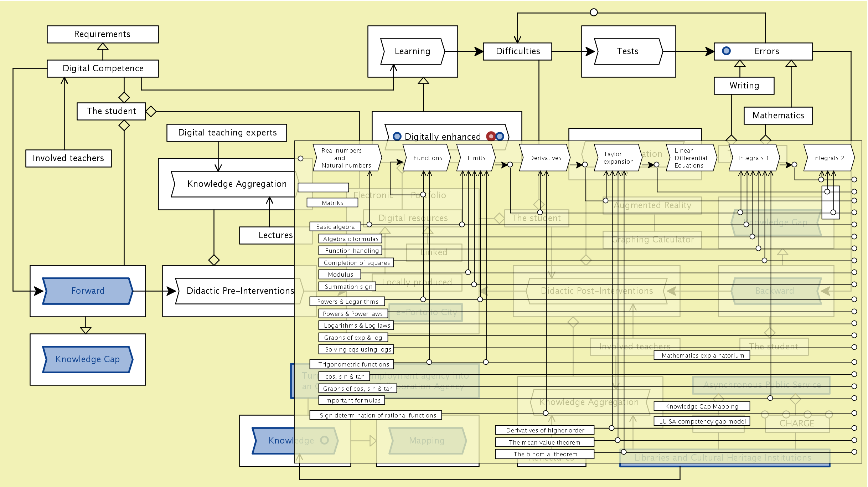
Task: Click the diamond above Didactic Pre-Interventions box
Action: coord(214,260)
